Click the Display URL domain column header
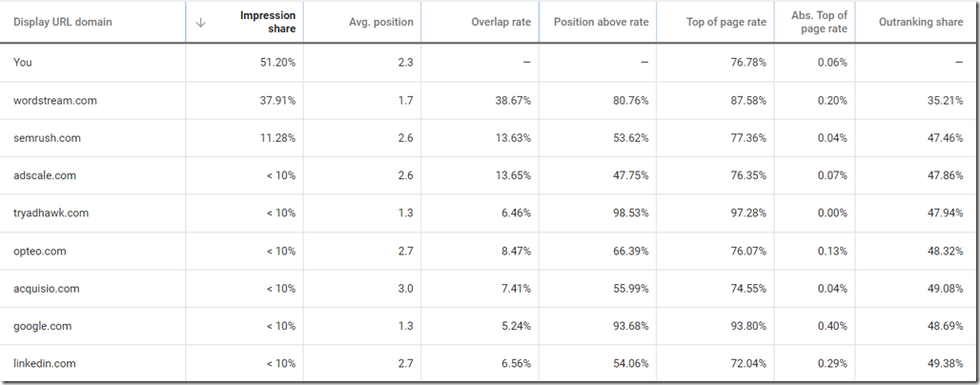The width and height of the screenshot is (980, 385). (x=63, y=23)
